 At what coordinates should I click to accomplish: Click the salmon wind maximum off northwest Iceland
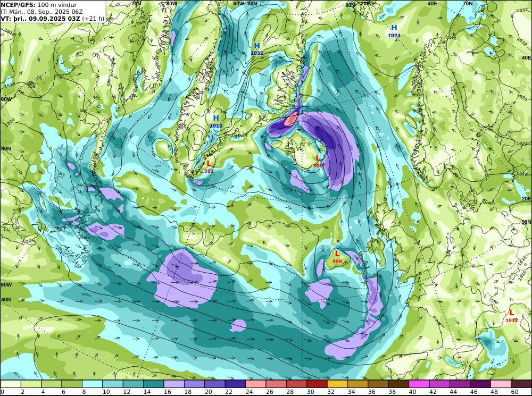(291, 120)
